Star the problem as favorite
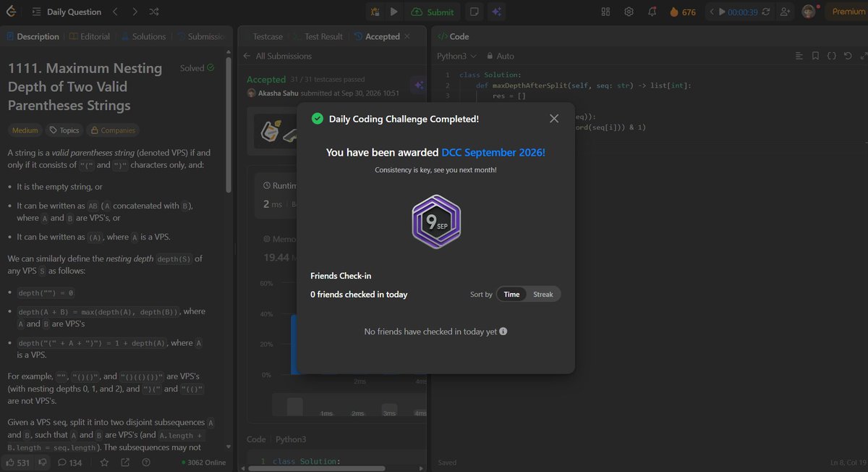868x472 pixels. tap(105, 462)
